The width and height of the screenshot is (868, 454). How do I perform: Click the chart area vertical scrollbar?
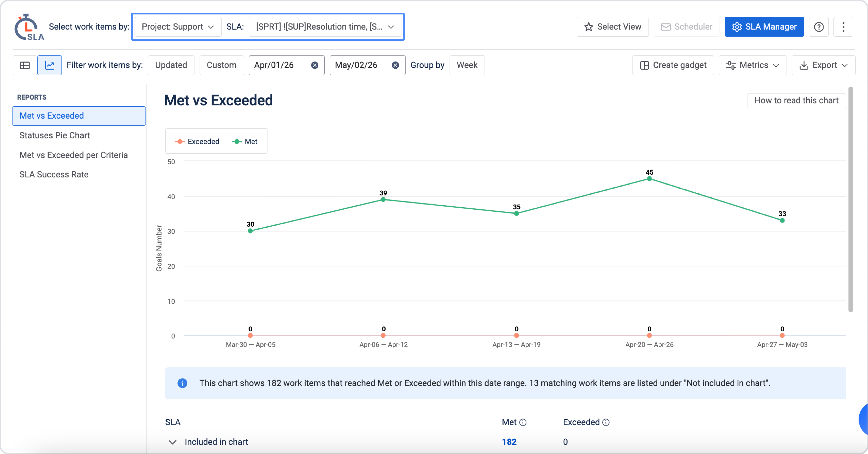[850, 199]
